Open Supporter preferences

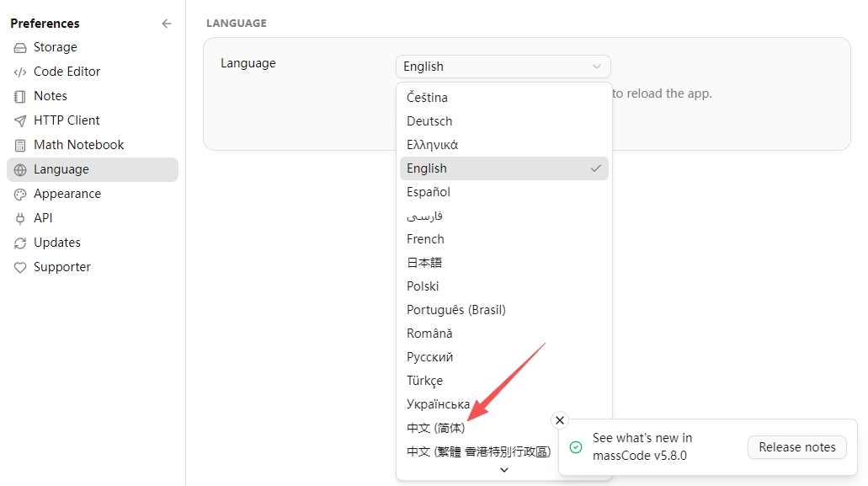coord(93,267)
